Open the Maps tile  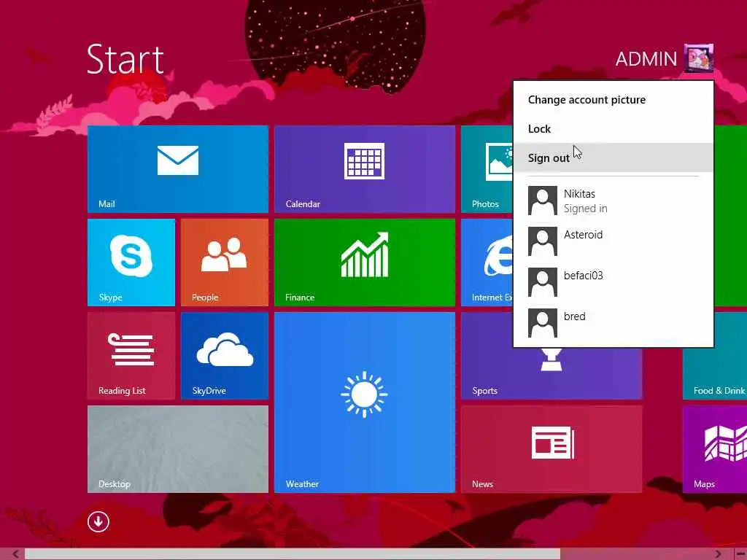click(715, 449)
